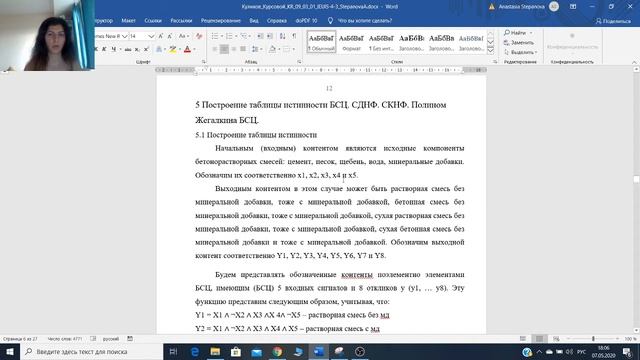Screen dimensions: 640x360
Task: Expand the styles gallery
Action: pos(491,50)
